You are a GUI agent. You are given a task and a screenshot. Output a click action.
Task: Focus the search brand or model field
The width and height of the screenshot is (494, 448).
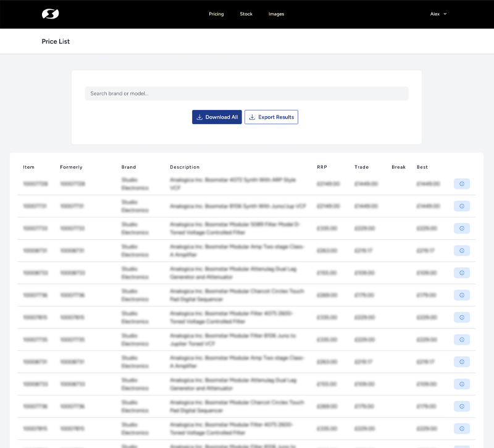pyautogui.click(x=246, y=93)
